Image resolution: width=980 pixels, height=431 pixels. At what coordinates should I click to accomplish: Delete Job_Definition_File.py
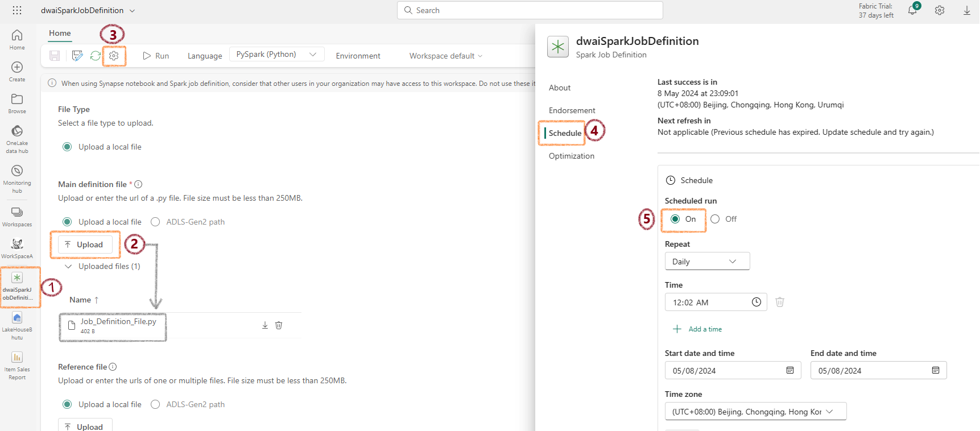click(x=279, y=325)
